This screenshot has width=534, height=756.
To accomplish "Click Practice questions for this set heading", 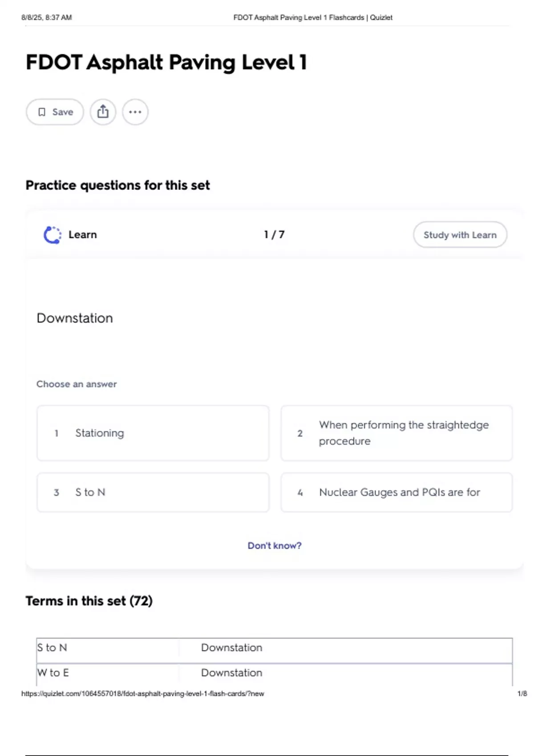I will [x=117, y=185].
